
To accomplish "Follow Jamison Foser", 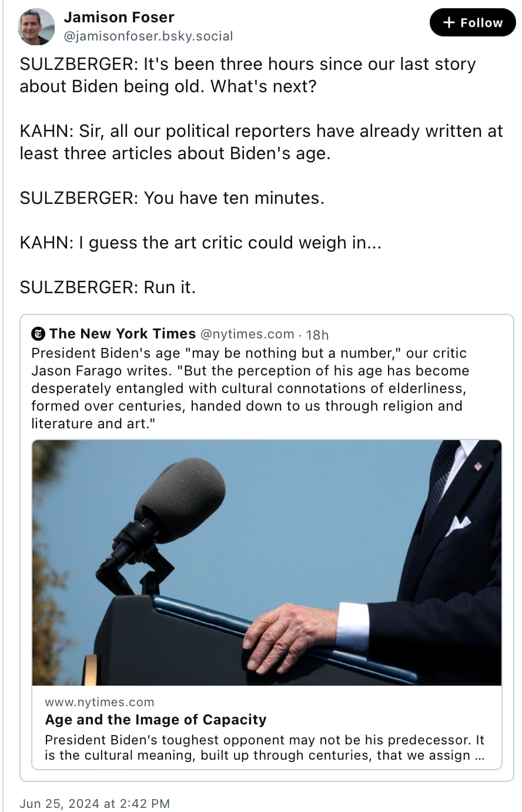I will 473,23.
